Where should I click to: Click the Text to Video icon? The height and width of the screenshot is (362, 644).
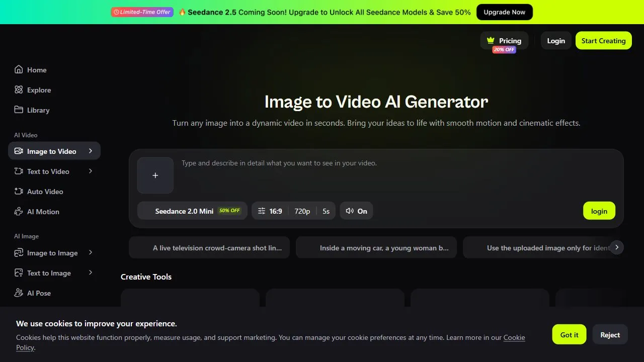pyautogui.click(x=19, y=171)
